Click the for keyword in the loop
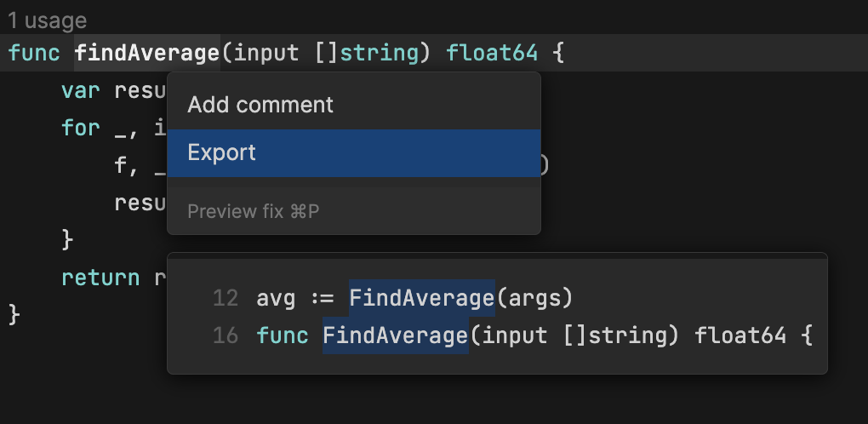The image size is (868, 424). coord(81,128)
